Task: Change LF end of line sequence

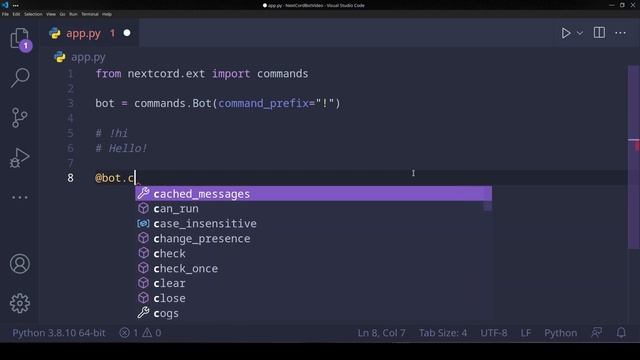Action: point(526,333)
